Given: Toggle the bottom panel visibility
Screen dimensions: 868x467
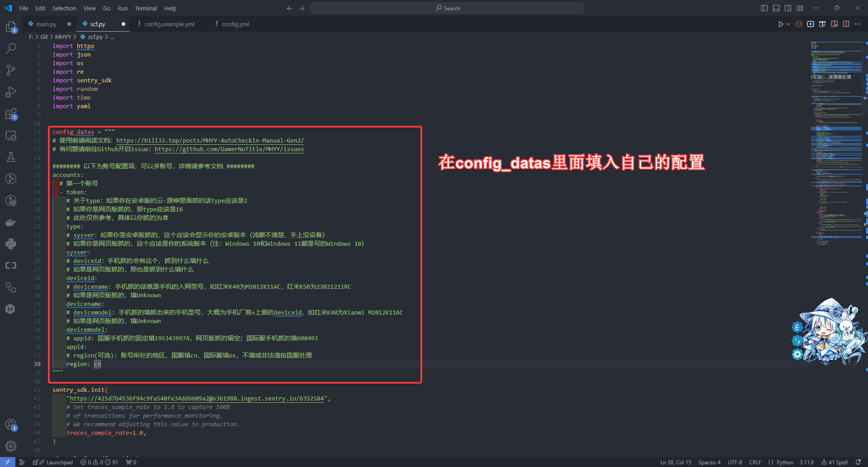Looking at the screenshot, I should pyautogui.click(x=776, y=8).
